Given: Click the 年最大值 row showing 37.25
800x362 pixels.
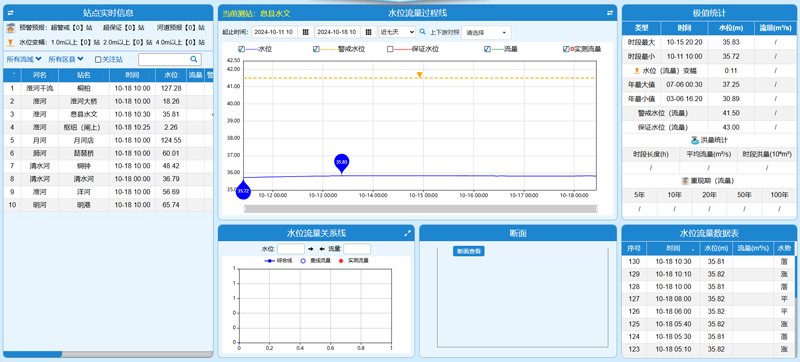Looking at the screenshot, I should coord(710,85).
